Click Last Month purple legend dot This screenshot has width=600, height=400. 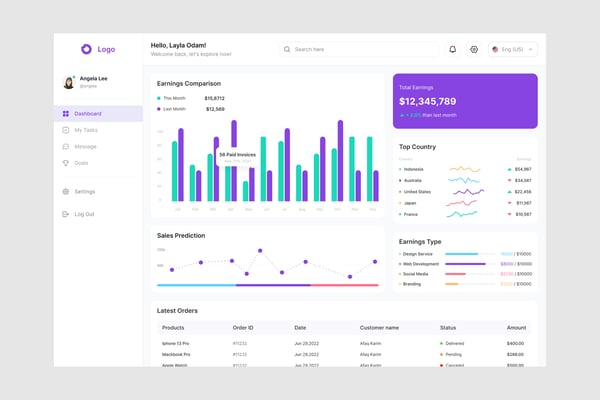tap(159, 109)
